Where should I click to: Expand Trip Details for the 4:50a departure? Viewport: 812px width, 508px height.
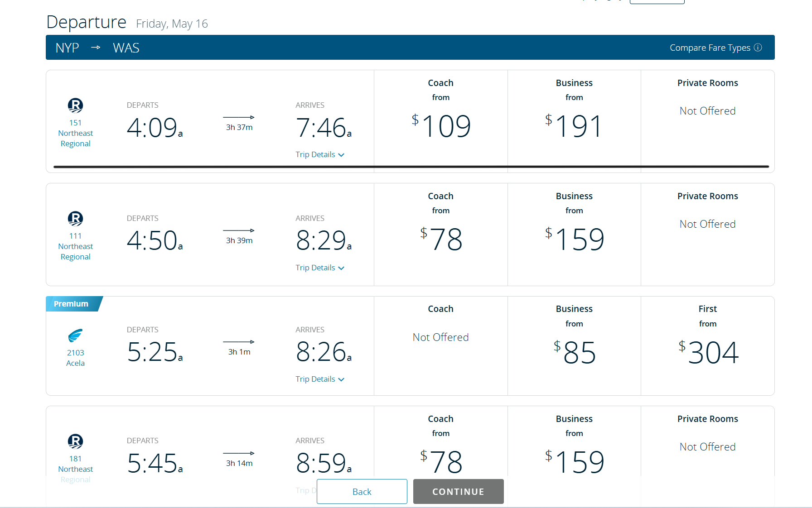click(320, 268)
